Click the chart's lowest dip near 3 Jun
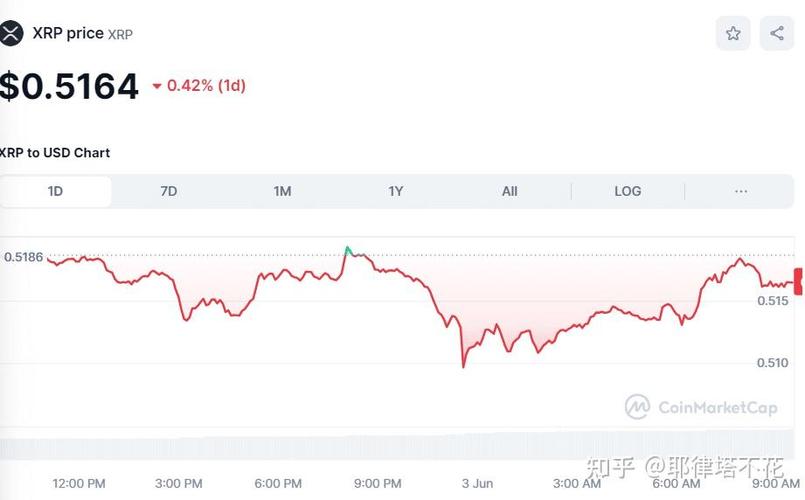 (463, 366)
